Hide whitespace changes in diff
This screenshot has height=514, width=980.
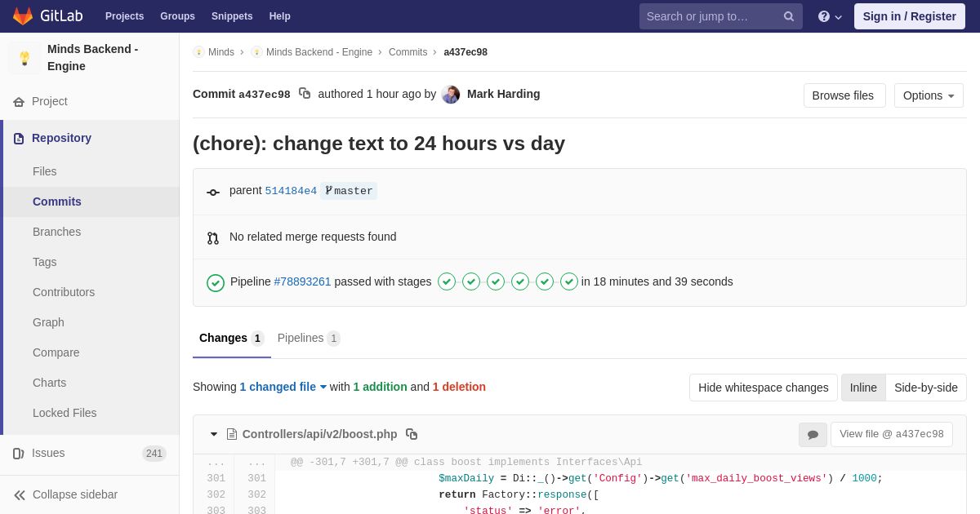click(x=763, y=388)
